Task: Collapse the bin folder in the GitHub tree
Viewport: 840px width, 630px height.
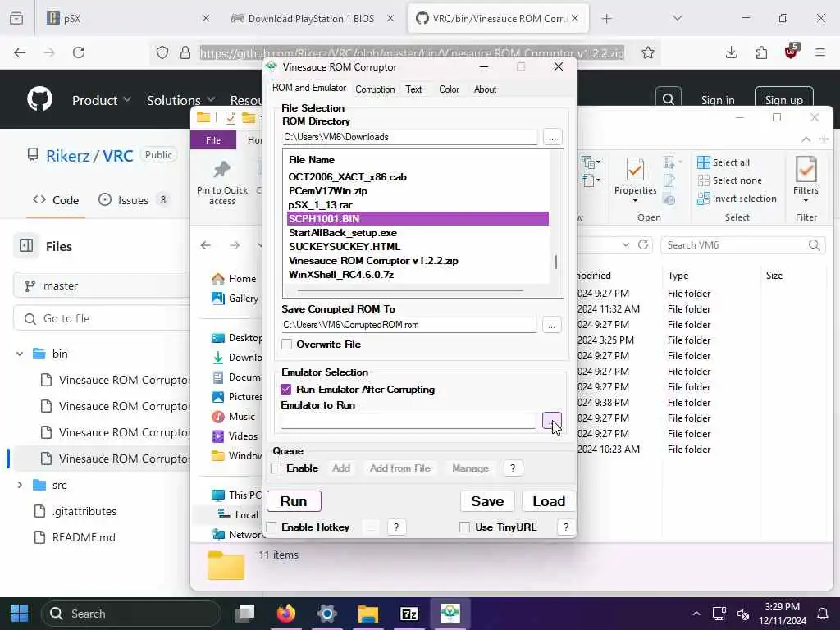Action: click(20, 354)
